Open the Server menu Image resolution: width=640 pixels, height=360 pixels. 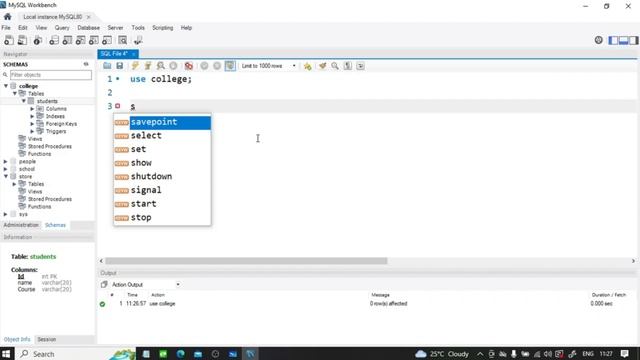point(116,28)
